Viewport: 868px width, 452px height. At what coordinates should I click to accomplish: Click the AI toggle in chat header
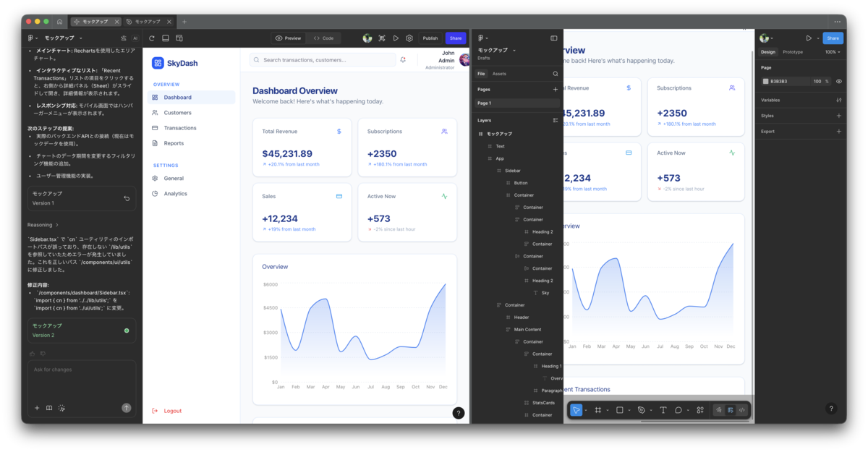(x=135, y=38)
